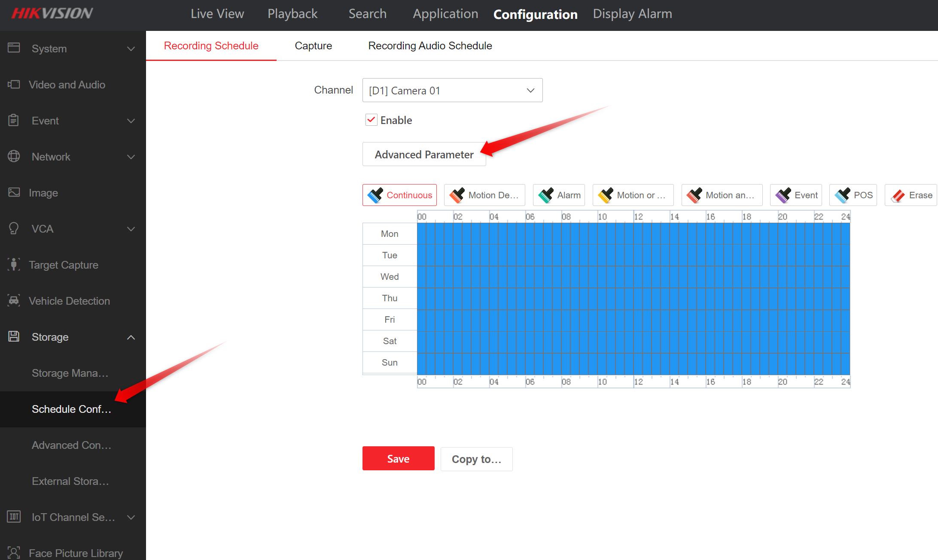Click the VCA lightbulb icon
This screenshot has width=938, height=560.
(x=14, y=228)
